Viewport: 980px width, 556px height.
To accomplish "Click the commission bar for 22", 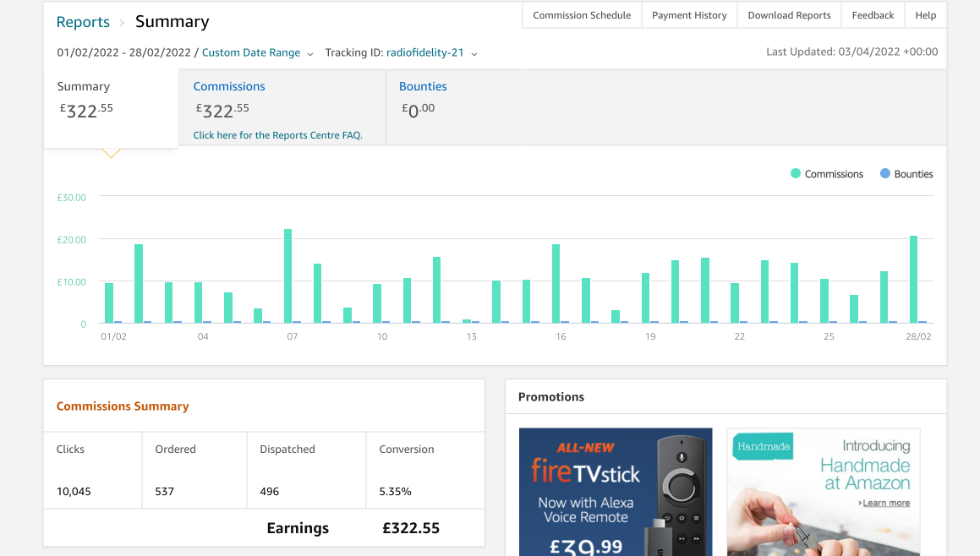I will pyautogui.click(x=735, y=303).
